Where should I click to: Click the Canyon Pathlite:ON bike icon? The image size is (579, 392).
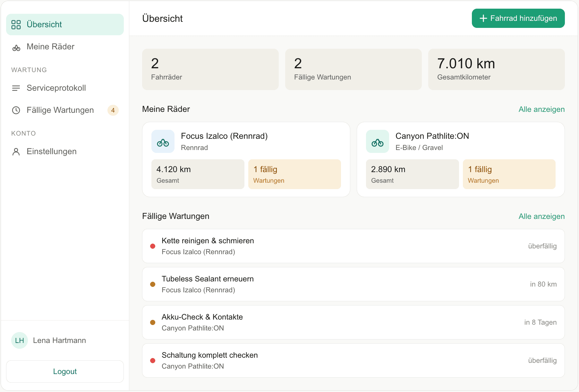coord(378,142)
